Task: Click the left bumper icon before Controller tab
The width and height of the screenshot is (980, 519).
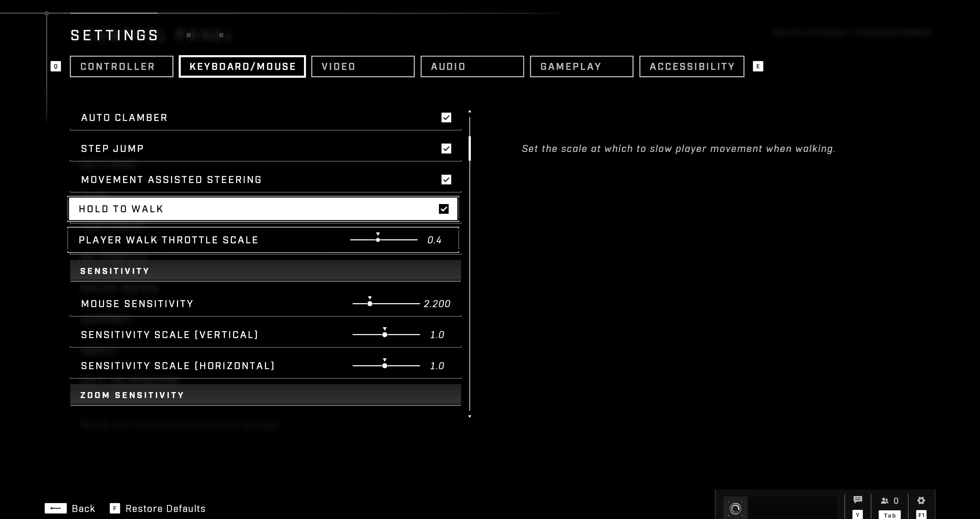Action: pos(56,66)
